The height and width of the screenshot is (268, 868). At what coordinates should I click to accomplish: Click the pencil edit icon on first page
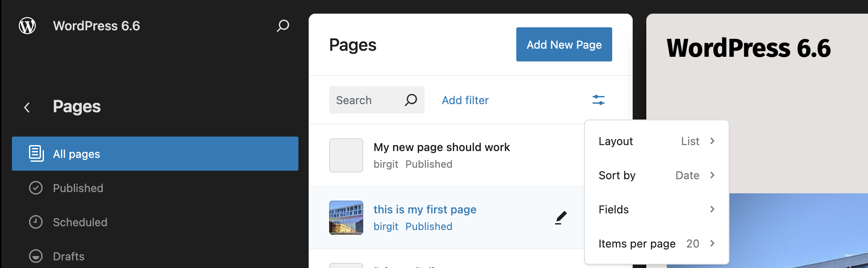[561, 218]
